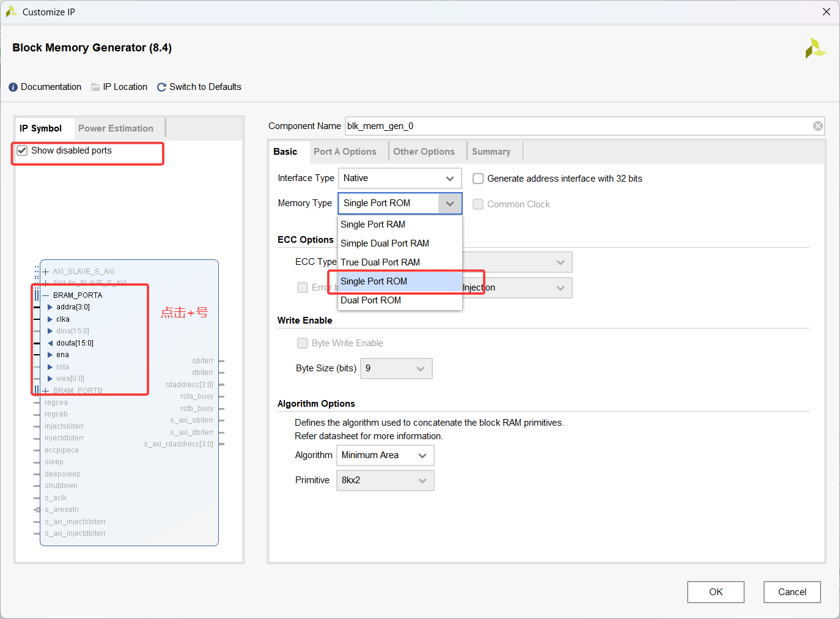Switch to the Other Options tab
This screenshot has width=840, height=619.
pos(424,152)
